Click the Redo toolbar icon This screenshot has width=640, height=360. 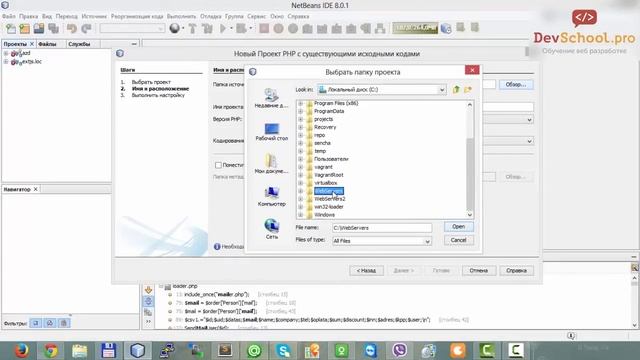click(86, 29)
